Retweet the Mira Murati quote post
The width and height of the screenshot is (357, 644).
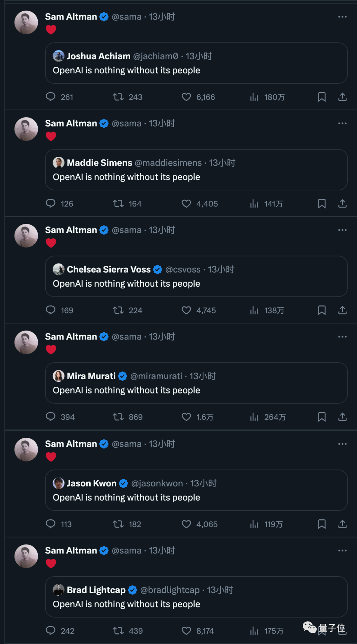coord(118,417)
